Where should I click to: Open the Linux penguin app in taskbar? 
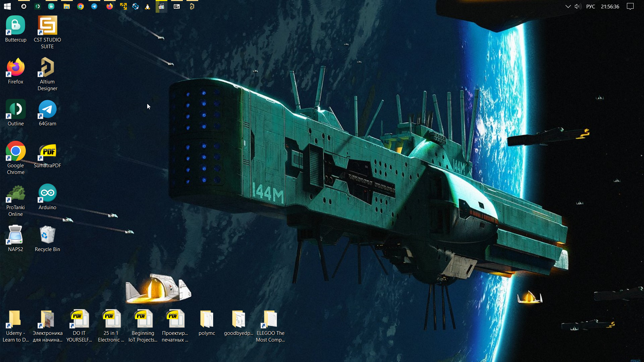pos(148,6)
